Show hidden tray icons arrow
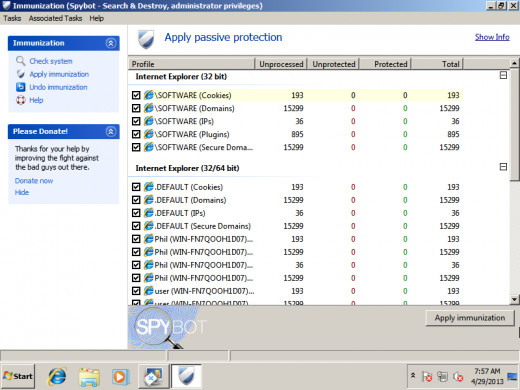This screenshot has height=390, width=520. pos(413,375)
